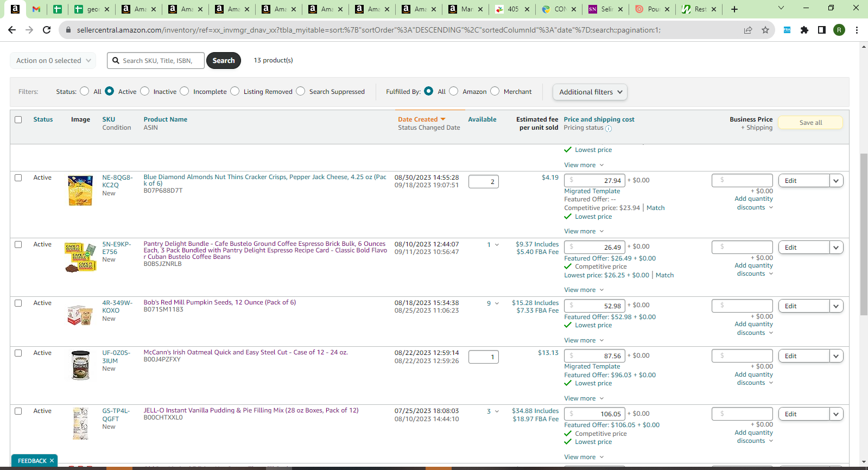Click the Search button

[x=224, y=60]
